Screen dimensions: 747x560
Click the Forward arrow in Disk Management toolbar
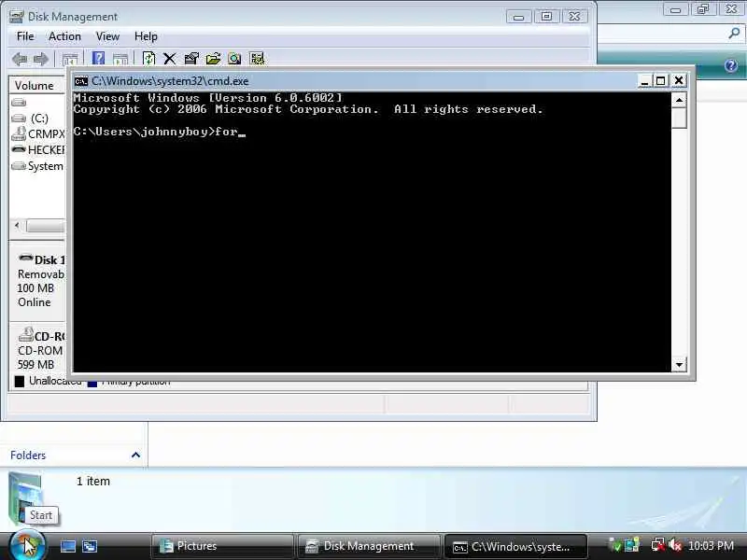pos(41,59)
